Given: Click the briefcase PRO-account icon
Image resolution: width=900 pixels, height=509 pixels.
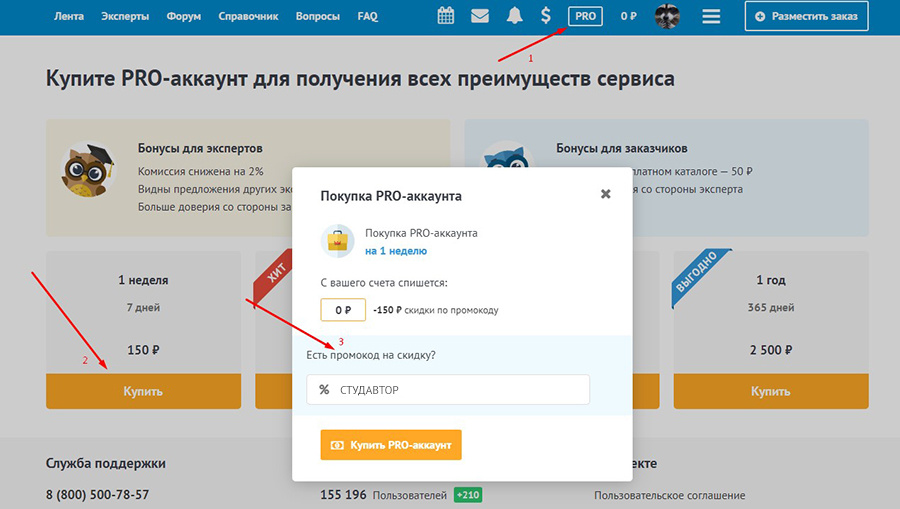Looking at the screenshot, I should [x=338, y=242].
